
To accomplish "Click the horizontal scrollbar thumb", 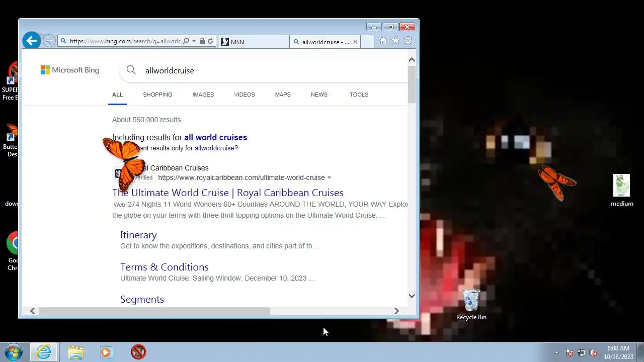I will tap(154, 311).
